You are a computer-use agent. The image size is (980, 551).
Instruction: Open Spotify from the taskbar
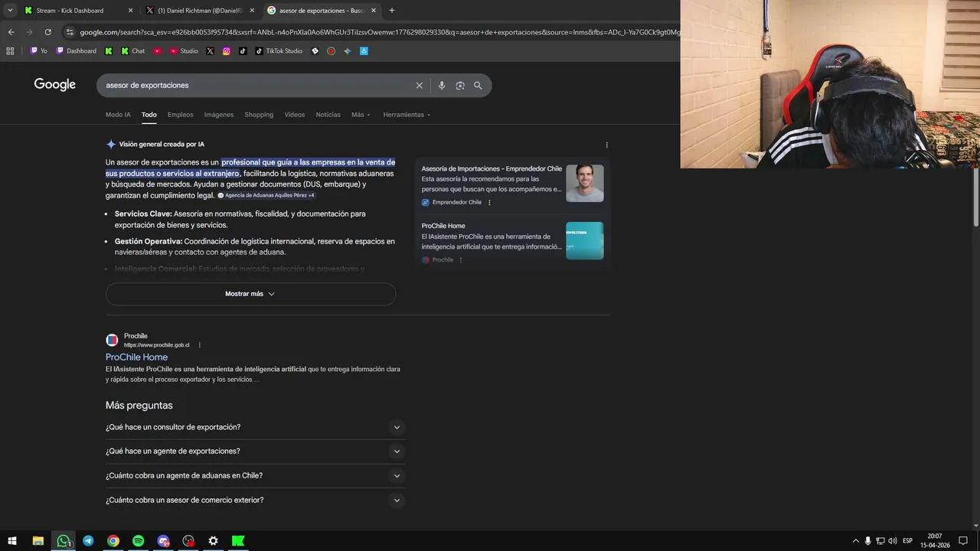pos(138,541)
